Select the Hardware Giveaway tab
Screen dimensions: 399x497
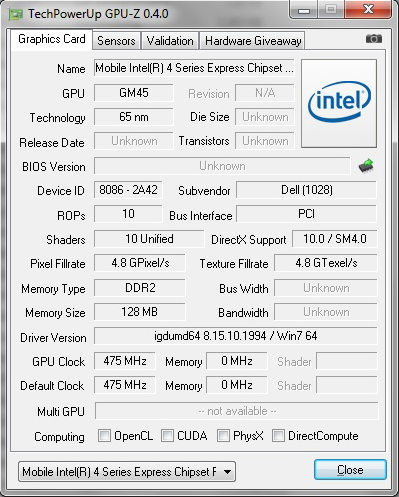pyautogui.click(x=253, y=41)
